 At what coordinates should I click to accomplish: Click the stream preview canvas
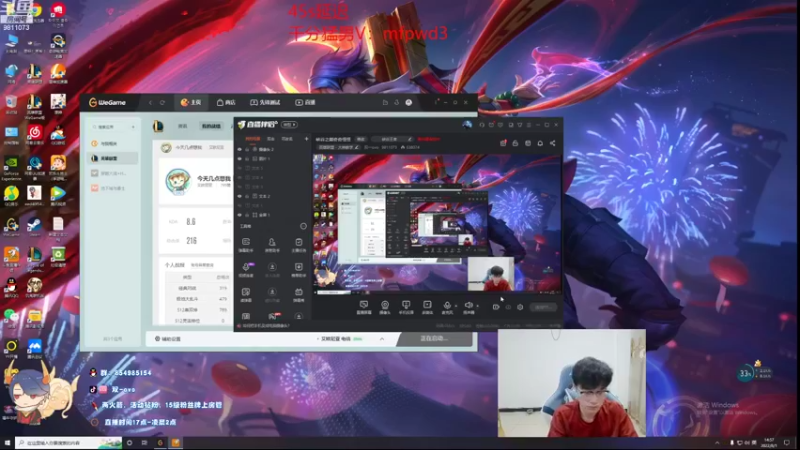[437, 223]
